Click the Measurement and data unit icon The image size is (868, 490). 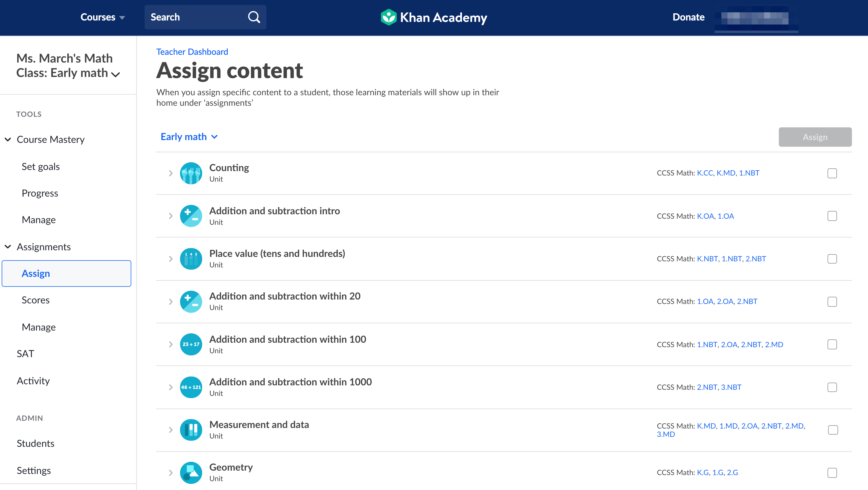[x=191, y=430]
